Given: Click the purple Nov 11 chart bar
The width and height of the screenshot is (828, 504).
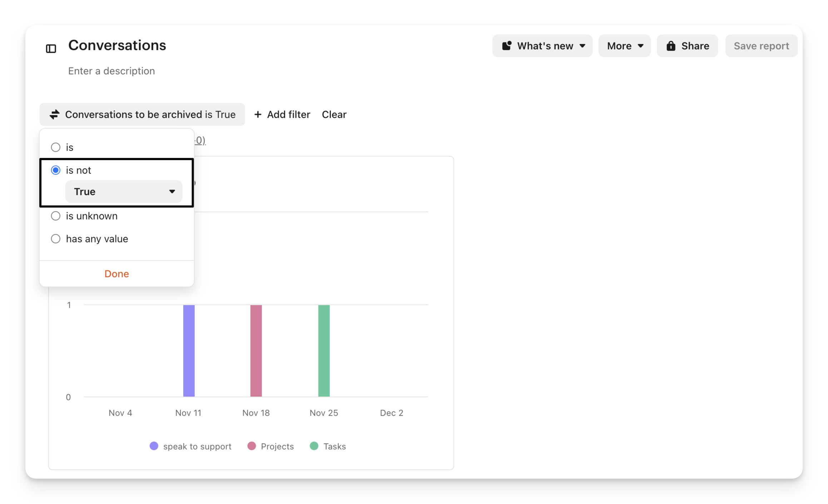Looking at the screenshot, I should [189, 350].
